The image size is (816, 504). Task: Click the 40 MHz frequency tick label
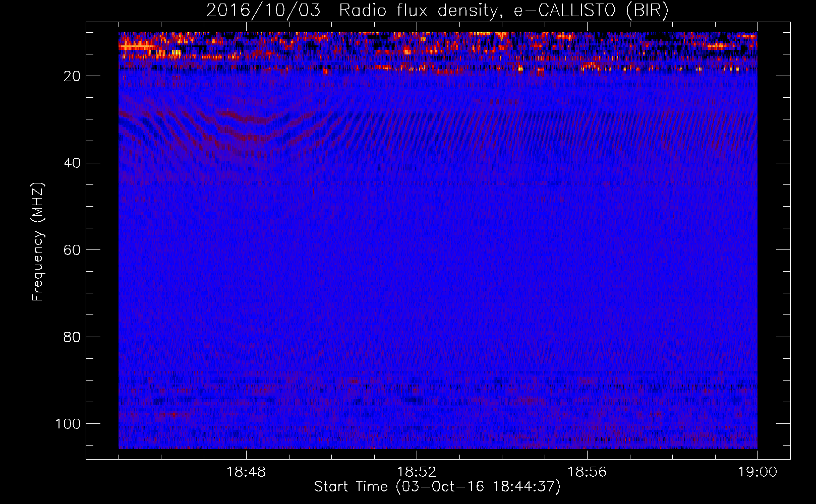tap(72, 163)
